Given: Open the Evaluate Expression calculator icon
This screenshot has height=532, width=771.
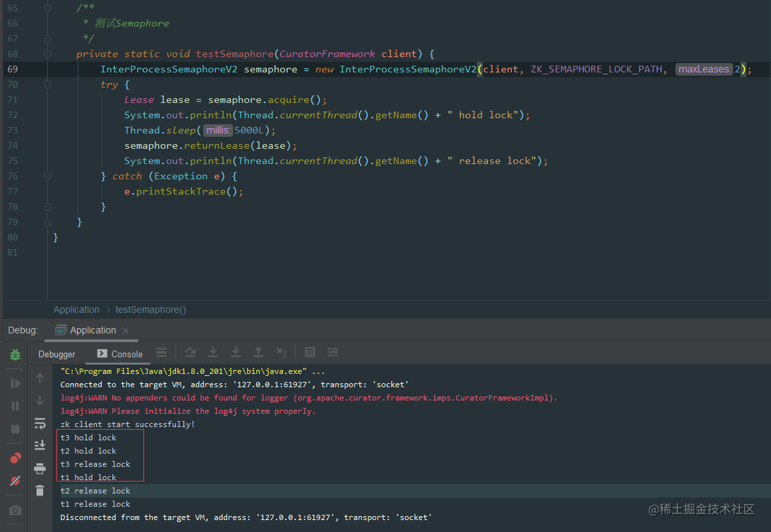Looking at the screenshot, I should click(x=309, y=353).
